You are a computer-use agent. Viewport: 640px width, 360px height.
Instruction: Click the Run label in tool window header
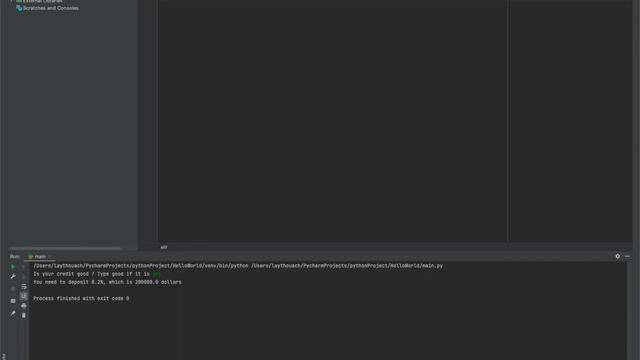pos(15,256)
